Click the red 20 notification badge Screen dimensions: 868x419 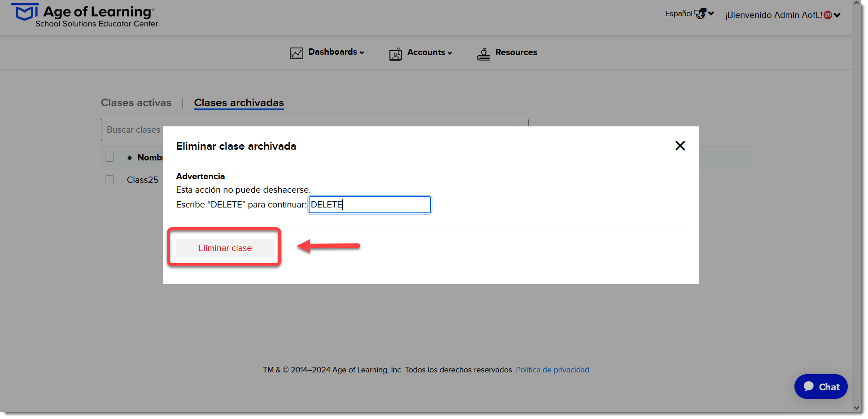828,15
